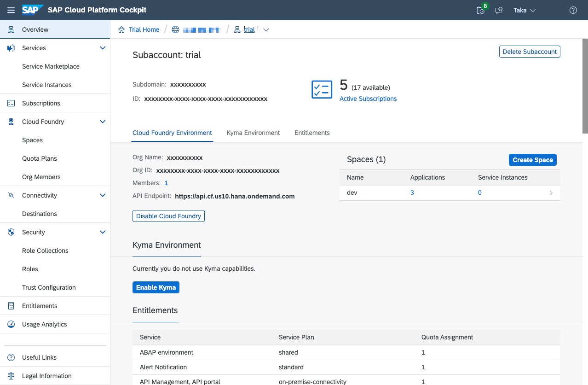Click the trial breadcrumb link

[x=249, y=29]
